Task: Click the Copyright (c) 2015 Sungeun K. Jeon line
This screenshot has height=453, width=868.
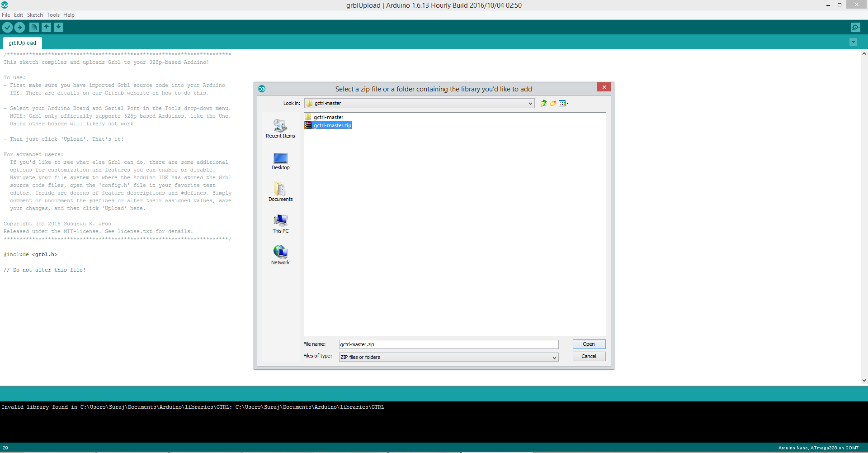Action: click(57, 224)
